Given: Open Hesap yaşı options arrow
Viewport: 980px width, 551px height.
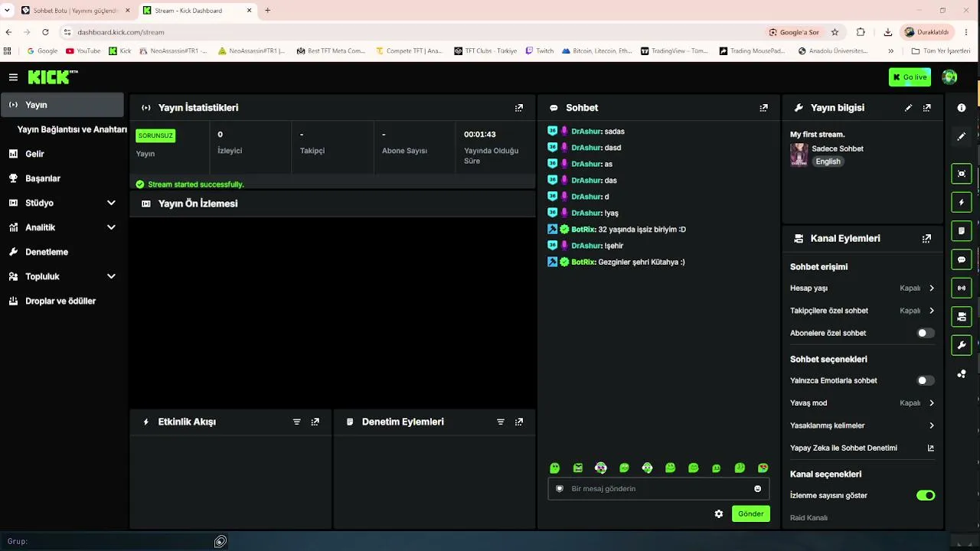Looking at the screenshot, I should [932, 289].
